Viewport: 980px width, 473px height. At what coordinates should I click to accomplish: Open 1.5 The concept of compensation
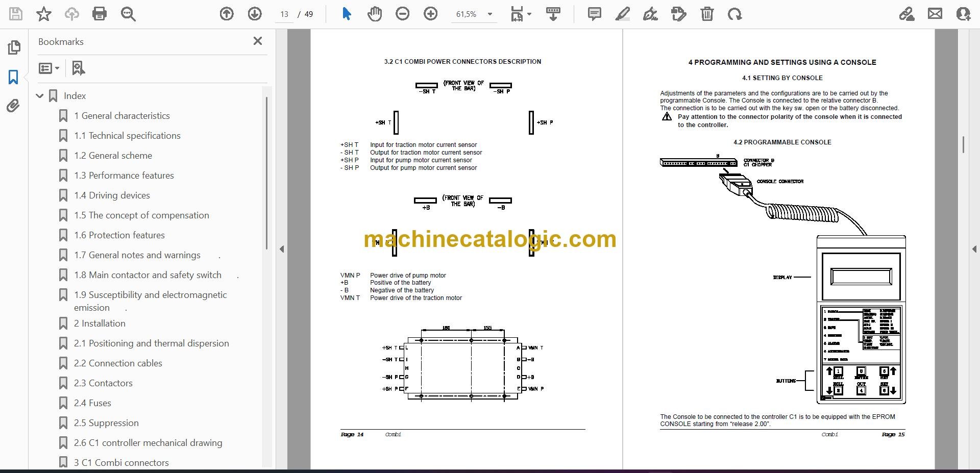[141, 215]
